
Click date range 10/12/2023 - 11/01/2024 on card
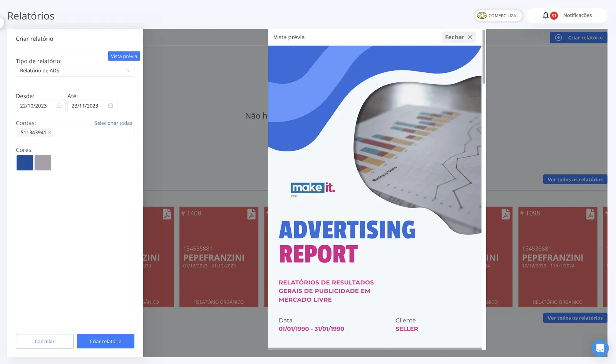pyautogui.click(x=548, y=266)
